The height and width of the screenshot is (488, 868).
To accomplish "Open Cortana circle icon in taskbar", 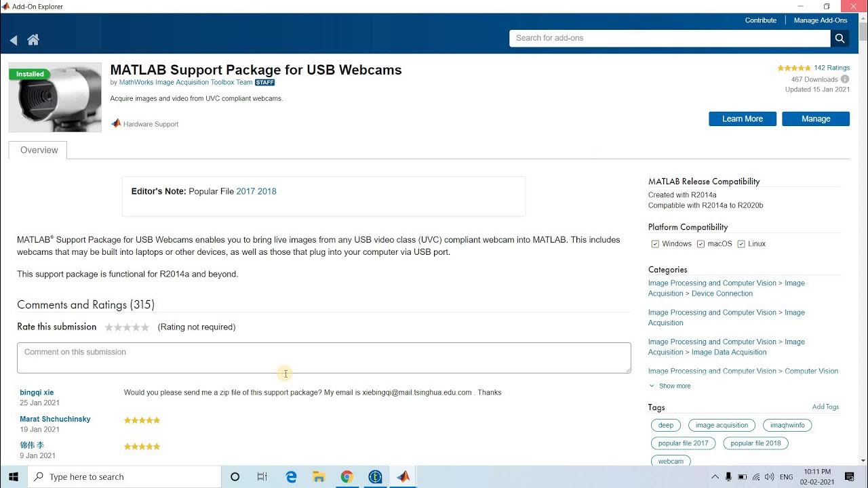I will click(235, 477).
